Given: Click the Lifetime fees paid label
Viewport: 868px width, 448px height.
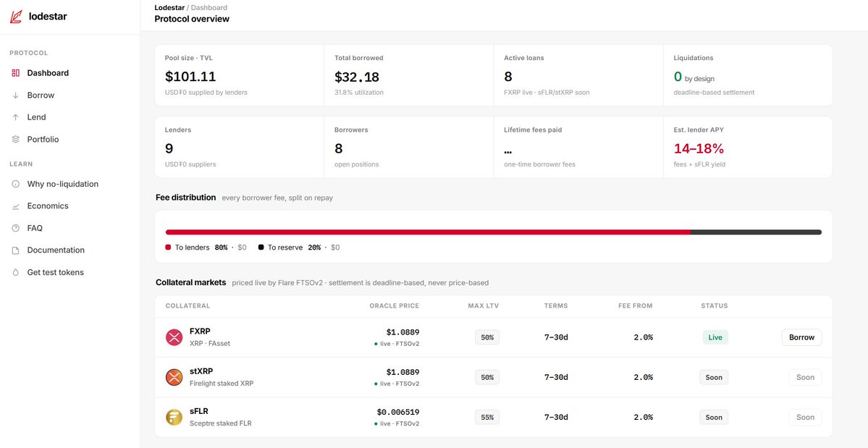Looking at the screenshot, I should coord(533,130).
